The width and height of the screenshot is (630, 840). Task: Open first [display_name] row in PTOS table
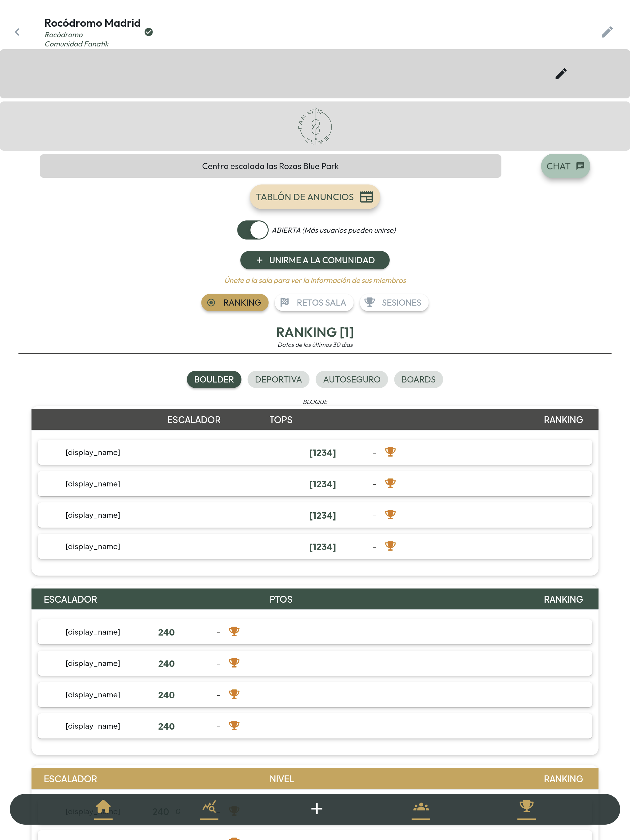click(x=315, y=632)
